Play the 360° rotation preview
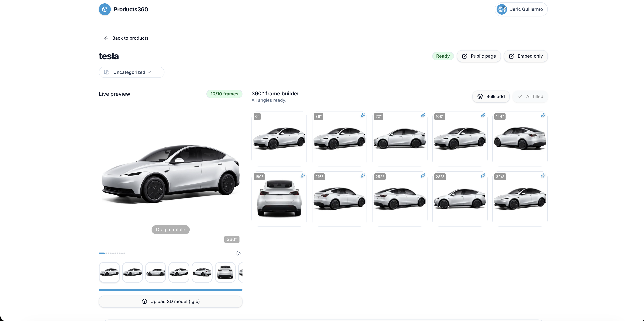Screen dimensions: 644x321 pyautogui.click(x=239, y=253)
